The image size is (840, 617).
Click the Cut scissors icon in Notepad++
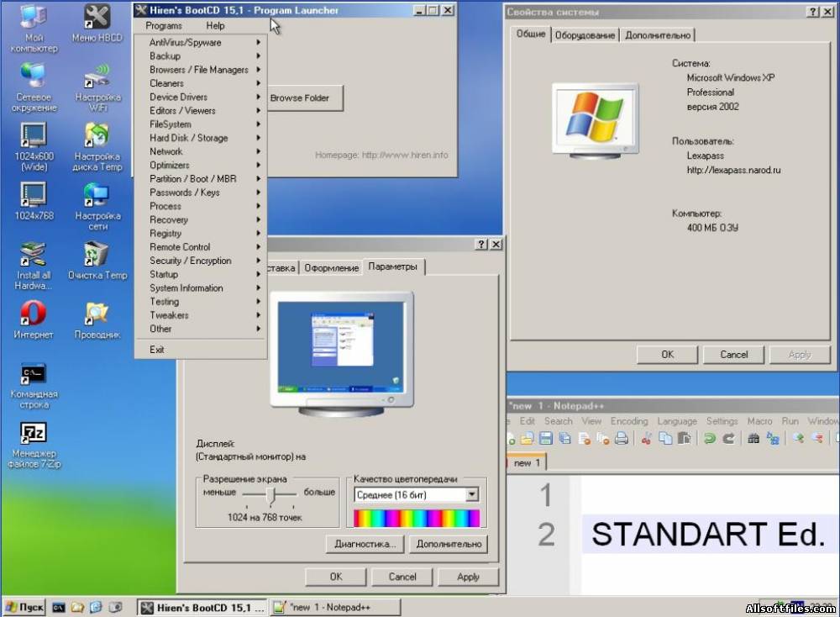click(x=647, y=439)
